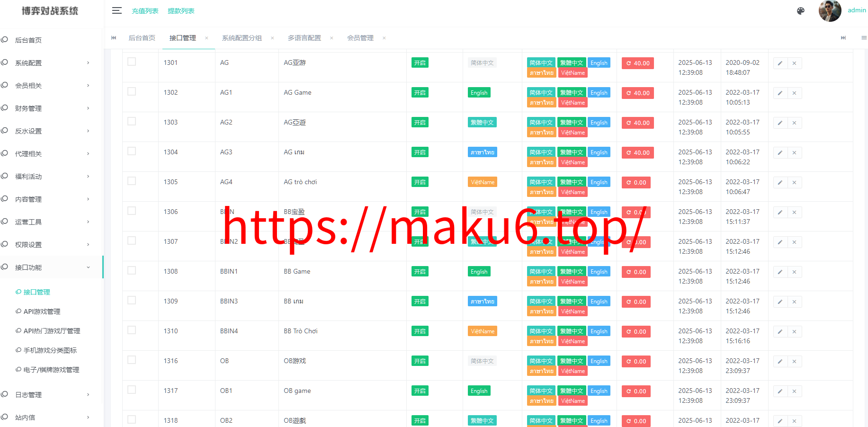Click ViệtName language tag in row 1310
Viewport: 868px width, 427px height.
coord(483,331)
